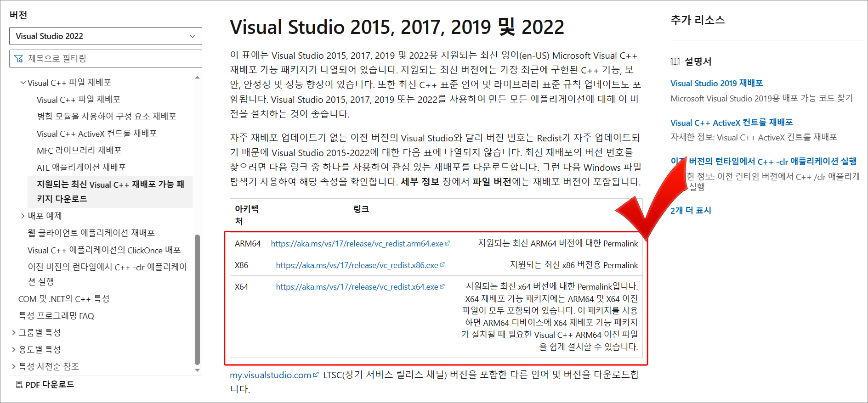Open 특성 프로그래밍 FAQ page

point(56,316)
